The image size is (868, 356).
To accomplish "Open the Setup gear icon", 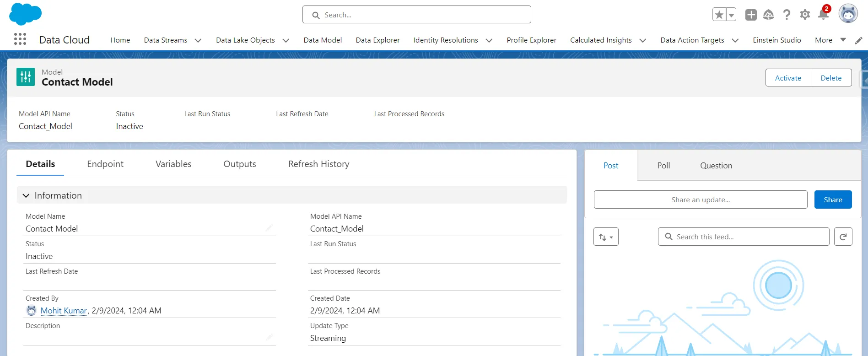I will coord(805,15).
